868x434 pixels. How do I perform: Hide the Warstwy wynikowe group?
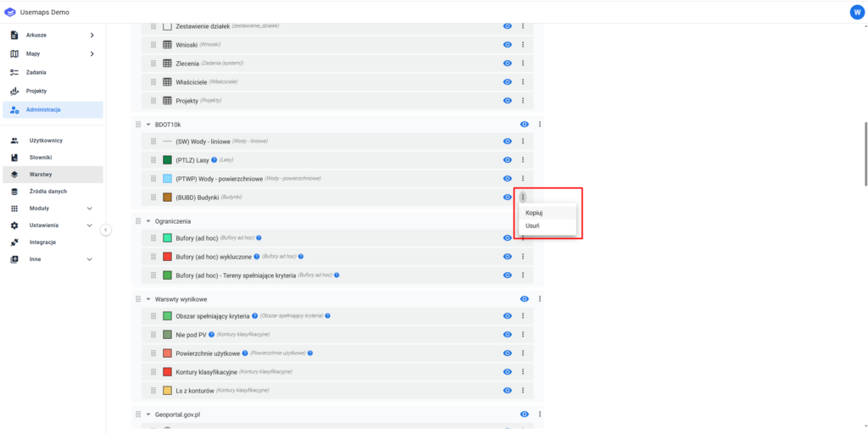(x=524, y=298)
